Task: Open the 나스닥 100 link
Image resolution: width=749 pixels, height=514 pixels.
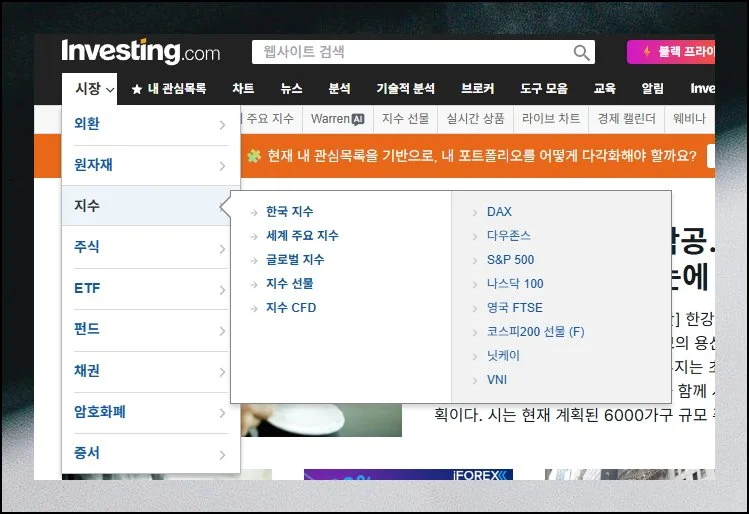Action: [515, 284]
